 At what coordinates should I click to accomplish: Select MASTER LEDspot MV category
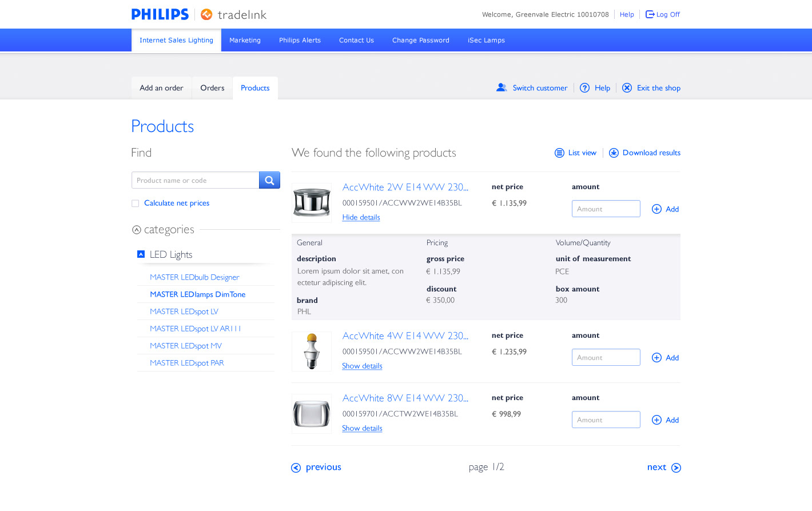[186, 346]
